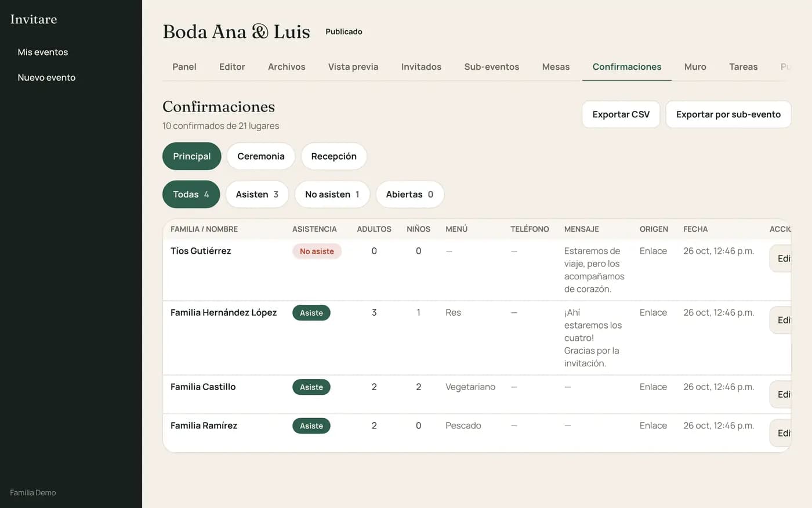Image resolution: width=812 pixels, height=508 pixels.
Task: Edit the Familia Castillo confirmation
Action: [x=781, y=395]
